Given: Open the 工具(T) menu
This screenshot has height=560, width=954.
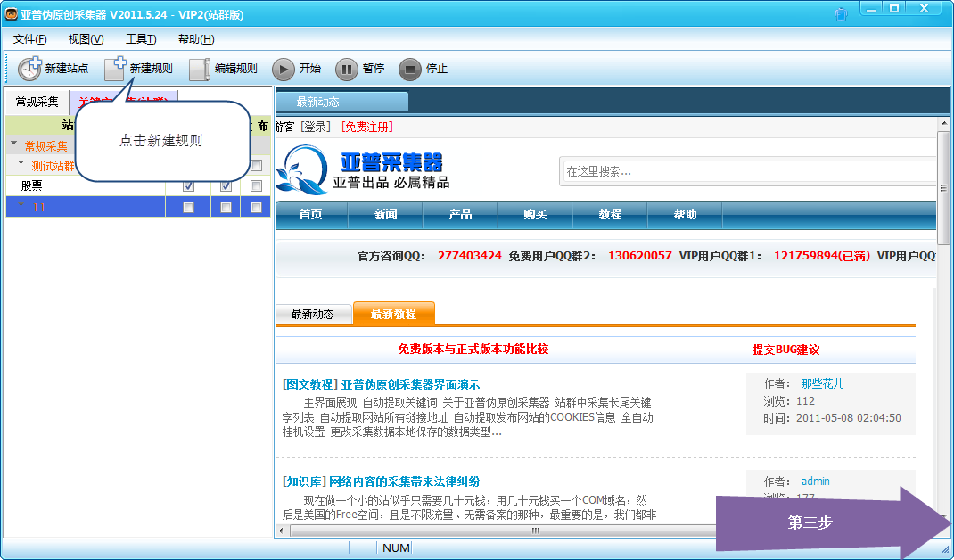Looking at the screenshot, I should [x=141, y=39].
